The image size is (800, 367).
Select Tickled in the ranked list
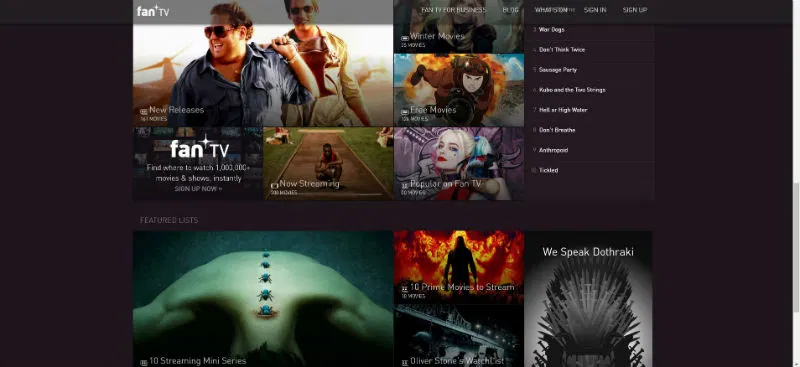[x=548, y=170]
